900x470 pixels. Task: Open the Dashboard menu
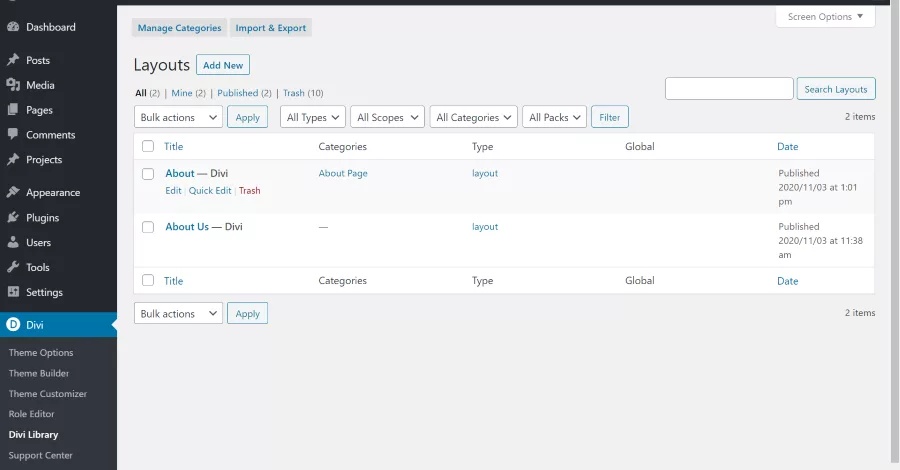click(51, 27)
